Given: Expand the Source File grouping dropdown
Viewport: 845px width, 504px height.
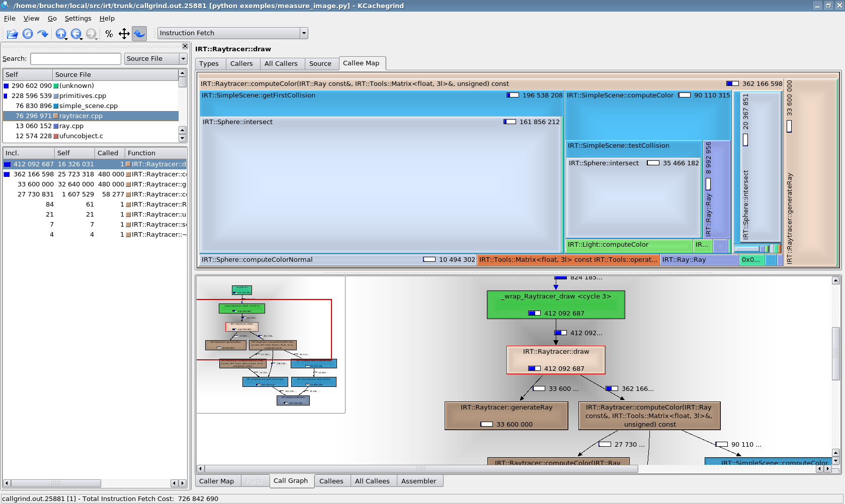Looking at the screenshot, I should [183, 59].
